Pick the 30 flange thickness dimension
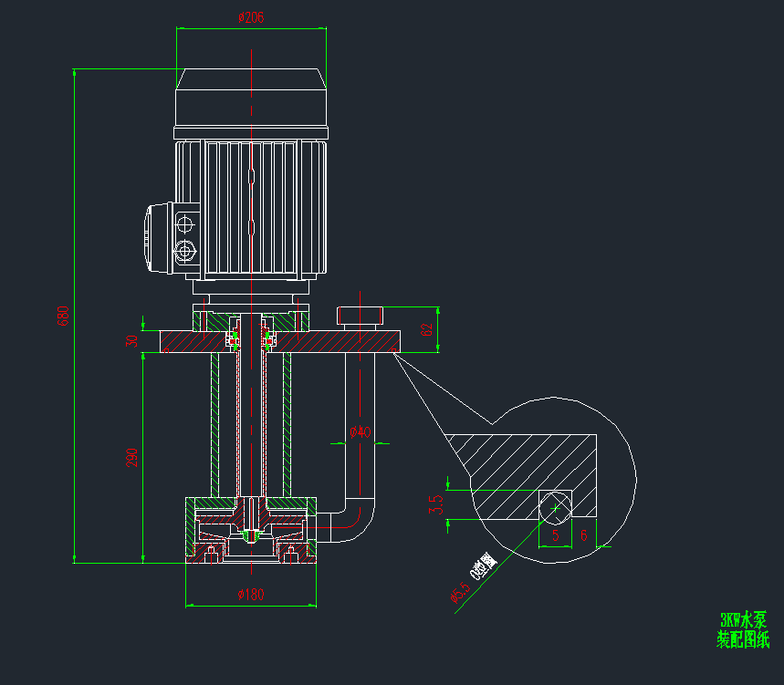Viewport: 784px width, 685px height. (131, 340)
